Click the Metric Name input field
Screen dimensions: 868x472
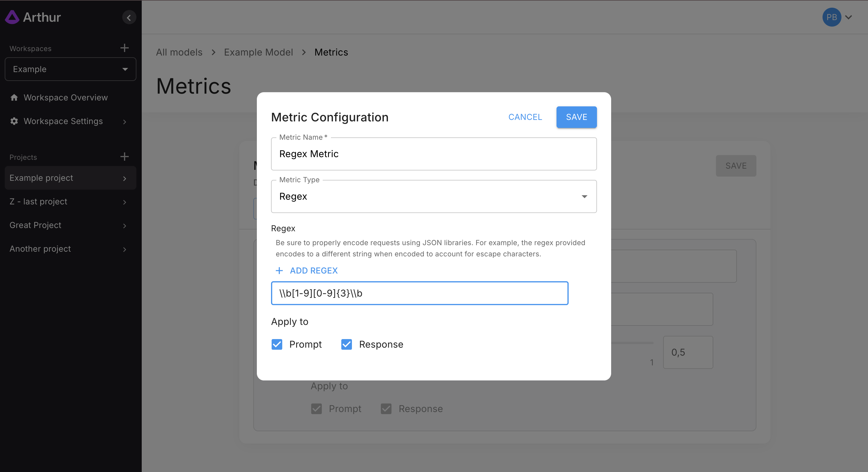433,154
